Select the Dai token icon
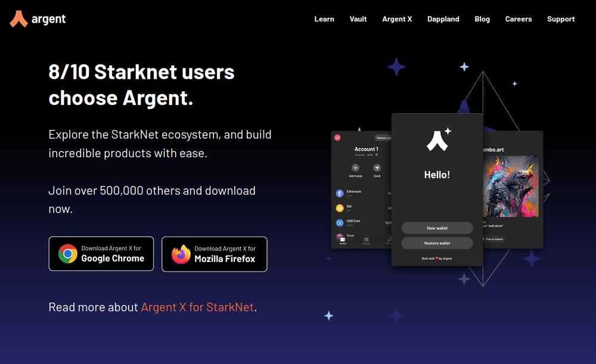The height and width of the screenshot is (364, 596). click(x=340, y=208)
